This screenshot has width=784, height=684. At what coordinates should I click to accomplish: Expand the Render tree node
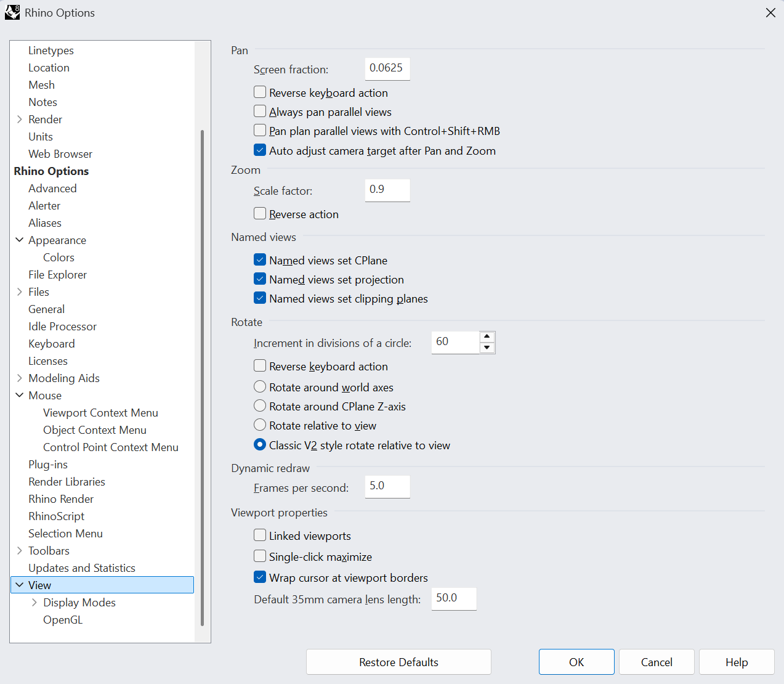(20, 119)
